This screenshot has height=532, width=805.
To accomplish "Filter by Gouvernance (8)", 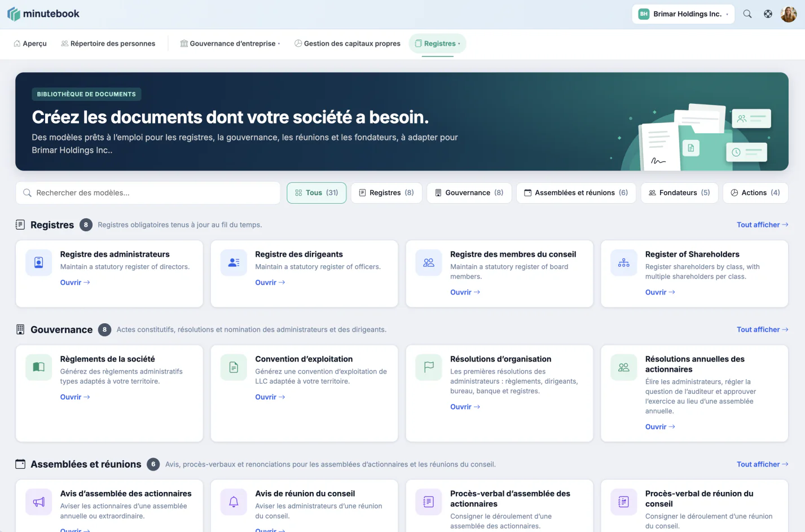I will coord(469,193).
